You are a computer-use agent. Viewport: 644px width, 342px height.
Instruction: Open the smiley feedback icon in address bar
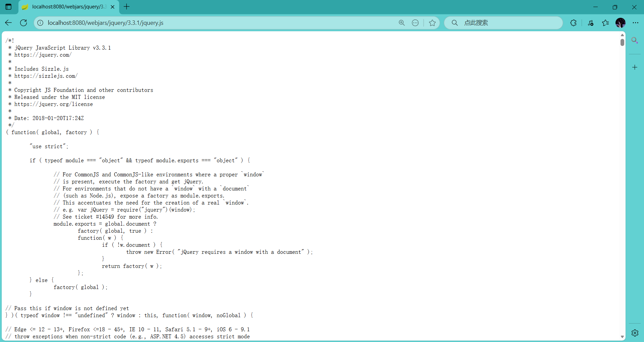click(415, 23)
